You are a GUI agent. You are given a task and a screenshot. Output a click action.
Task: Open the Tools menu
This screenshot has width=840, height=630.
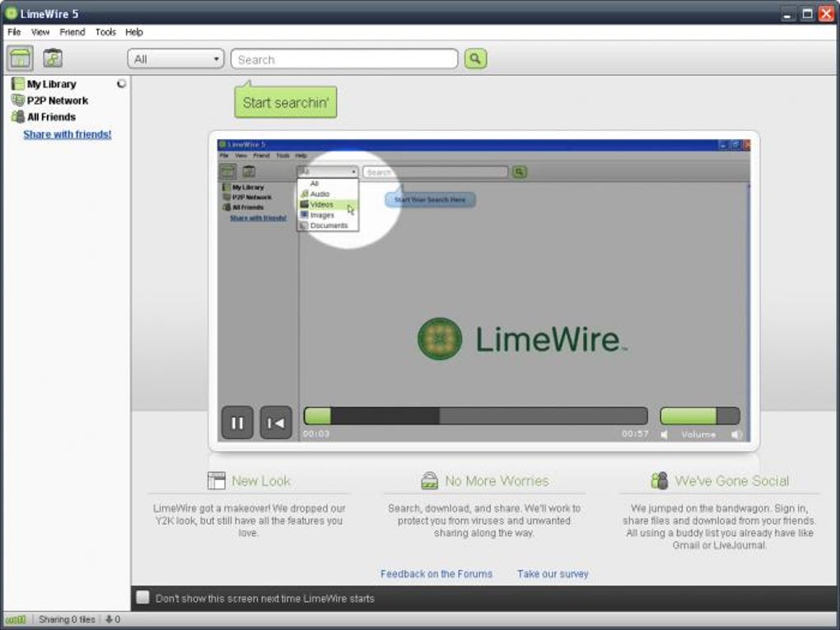105,32
